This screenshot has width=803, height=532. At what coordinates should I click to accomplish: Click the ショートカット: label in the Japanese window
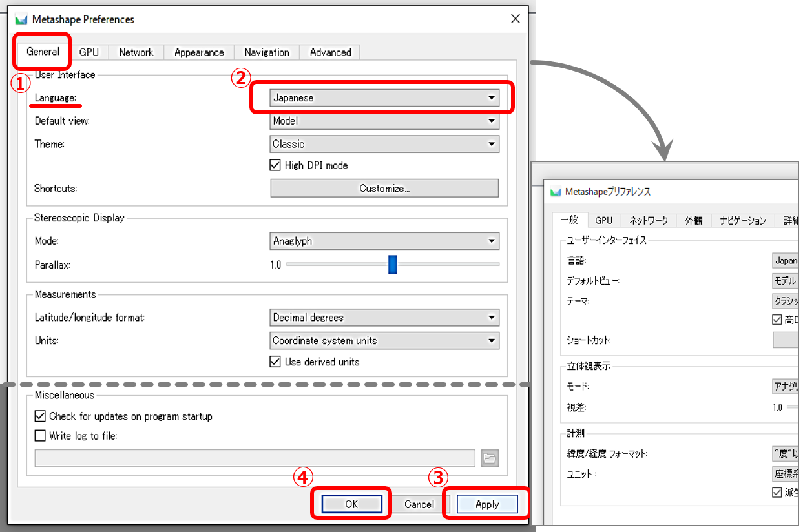(589, 340)
